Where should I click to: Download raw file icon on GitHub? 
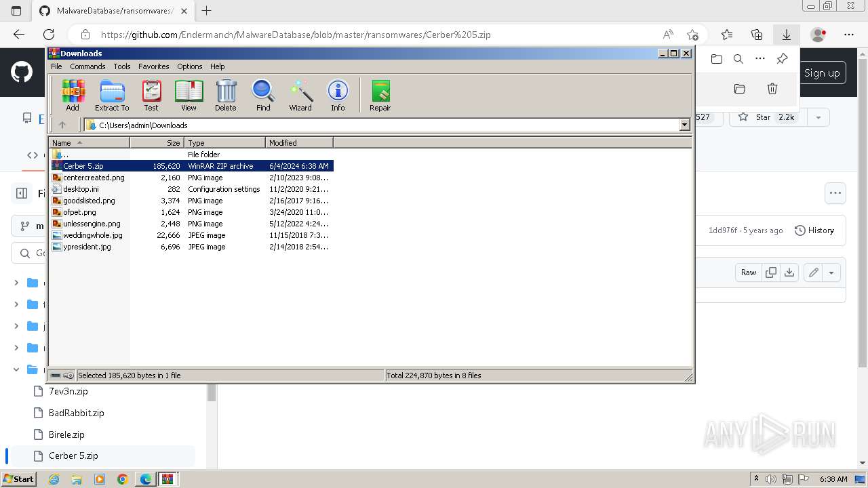tap(789, 272)
